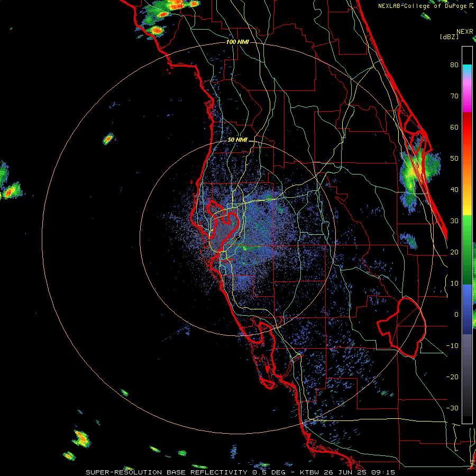Click the 30 dBZ legend tick label

point(454,221)
